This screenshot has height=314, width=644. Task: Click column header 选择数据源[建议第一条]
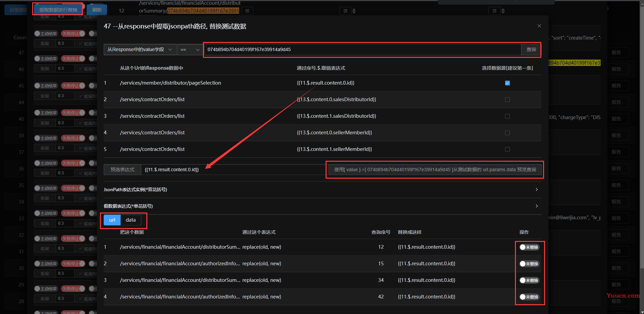[x=507, y=68]
